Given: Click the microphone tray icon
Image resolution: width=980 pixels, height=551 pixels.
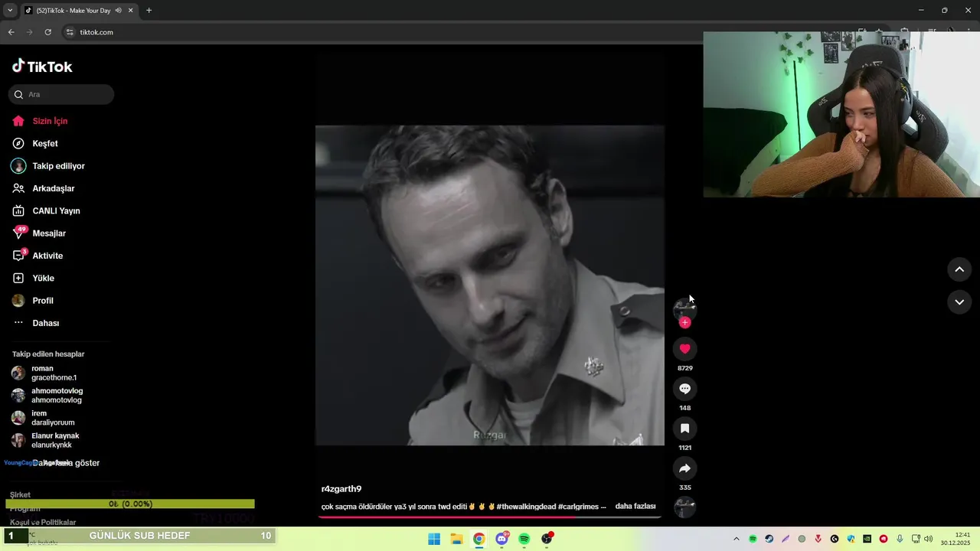Looking at the screenshot, I should click(x=900, y=539).
